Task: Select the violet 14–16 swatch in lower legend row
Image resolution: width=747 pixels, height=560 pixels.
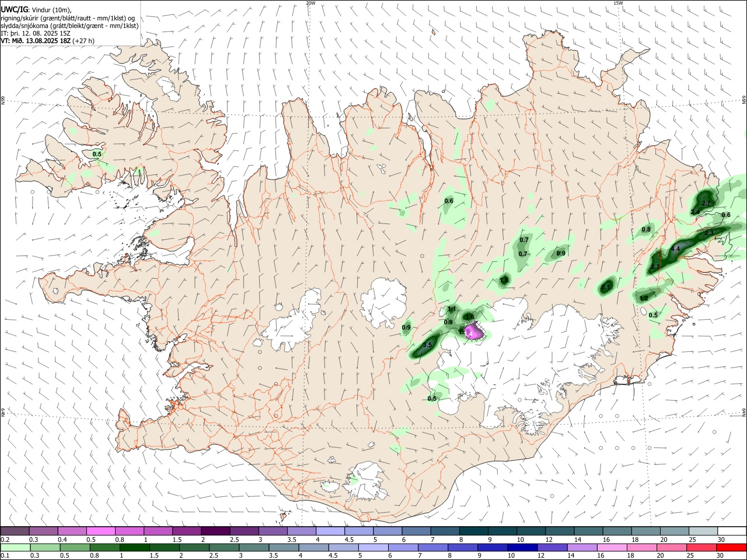Action: point(583,547)
